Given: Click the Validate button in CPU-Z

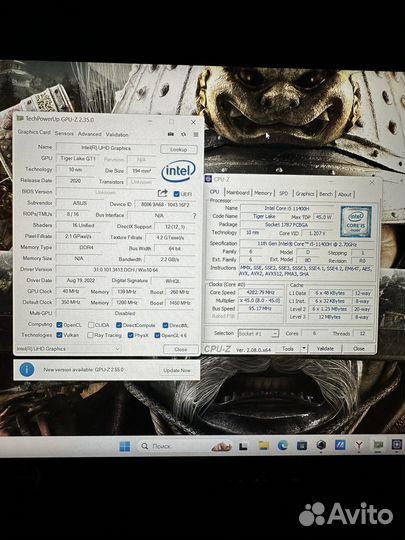Looking at the screenshot, I should tap(325, 349).
